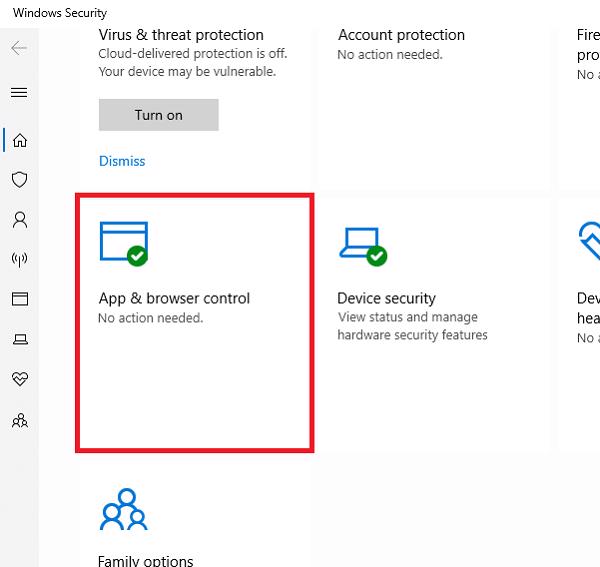Click the Family options tile icon
This screenshot has height=567, width=600.
click(x=124, y=509)
